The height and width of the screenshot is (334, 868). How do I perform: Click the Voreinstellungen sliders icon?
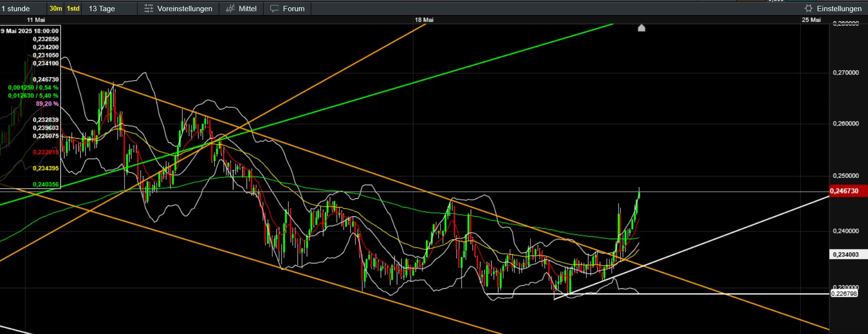(x=149, y=9)
